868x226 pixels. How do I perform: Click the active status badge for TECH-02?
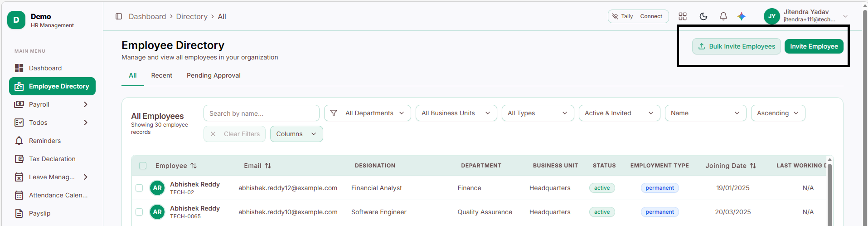tap(602, 188)
